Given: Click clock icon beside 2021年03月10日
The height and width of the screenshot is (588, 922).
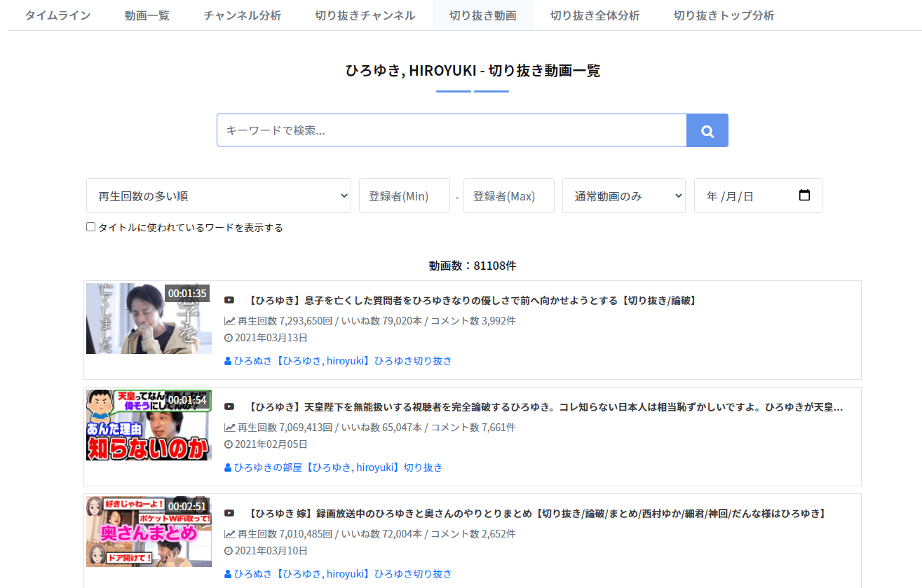Looking at the screenshot, I should pyautogui.click(x=228, y=551).
